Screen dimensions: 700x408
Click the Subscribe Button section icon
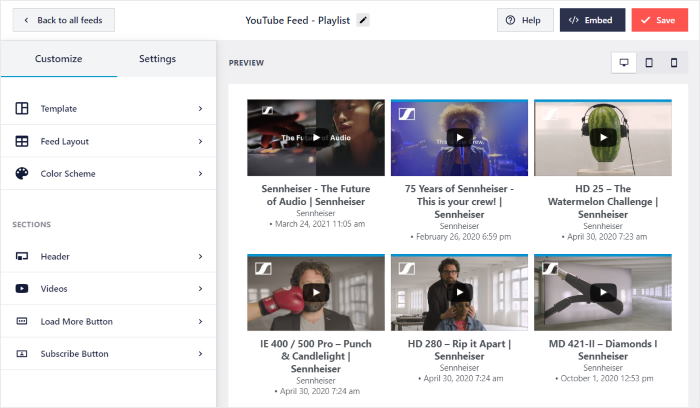pyautogui.click(x=22, y=354)
